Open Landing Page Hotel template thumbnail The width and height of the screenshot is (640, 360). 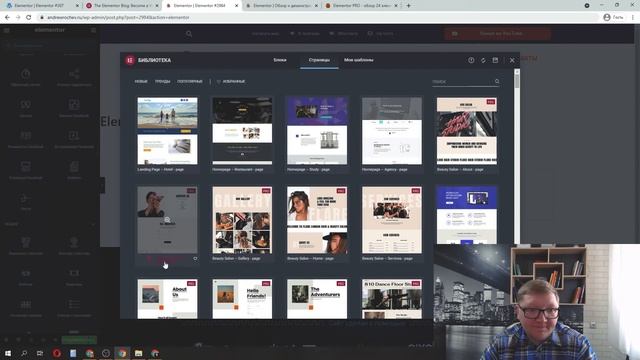click(x=167, y=131)
